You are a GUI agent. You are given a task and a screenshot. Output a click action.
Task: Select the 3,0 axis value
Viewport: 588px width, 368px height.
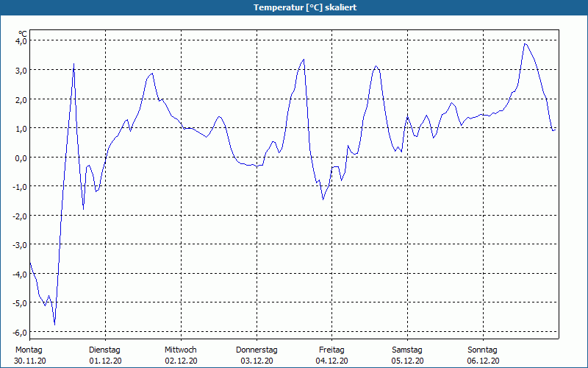(x=21, y=70)
